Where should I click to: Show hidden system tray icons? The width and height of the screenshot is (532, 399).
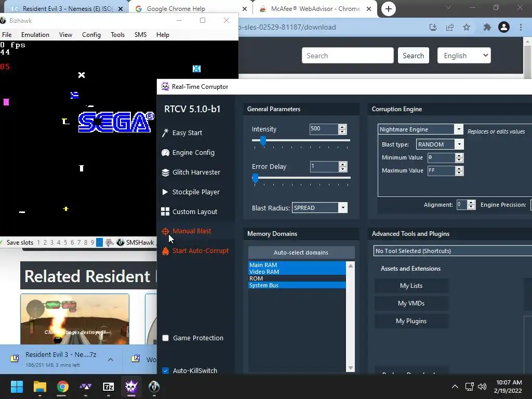(x=455, y=387)
